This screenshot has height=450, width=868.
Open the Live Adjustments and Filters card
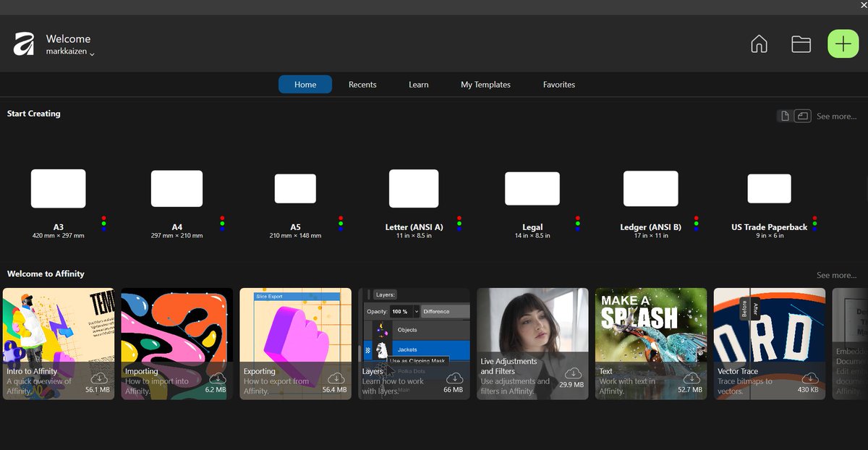pos(533,344)
